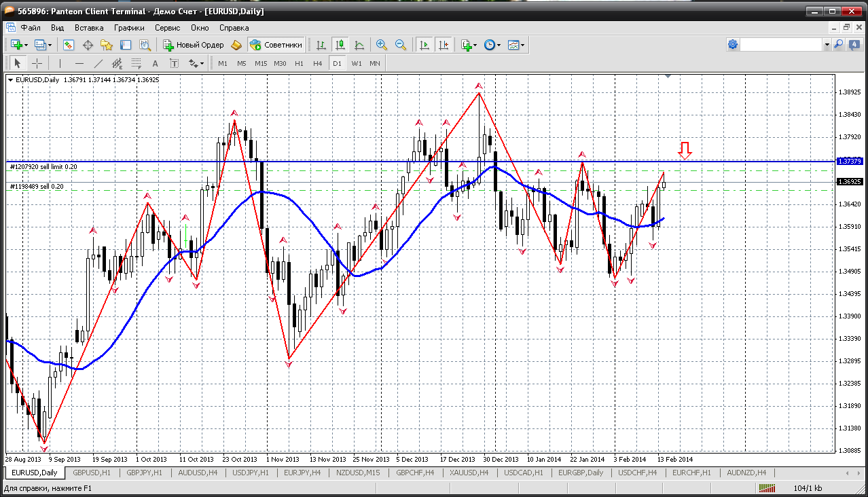This screenshot has width=868, height=497.
Task: Click the zoom out magnifier icon
Action: point(401,45)
